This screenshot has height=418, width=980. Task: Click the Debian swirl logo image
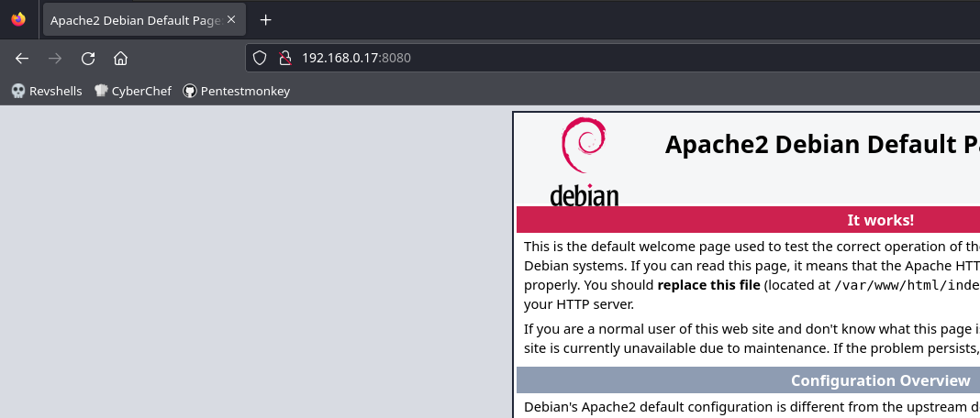[585, 162]
